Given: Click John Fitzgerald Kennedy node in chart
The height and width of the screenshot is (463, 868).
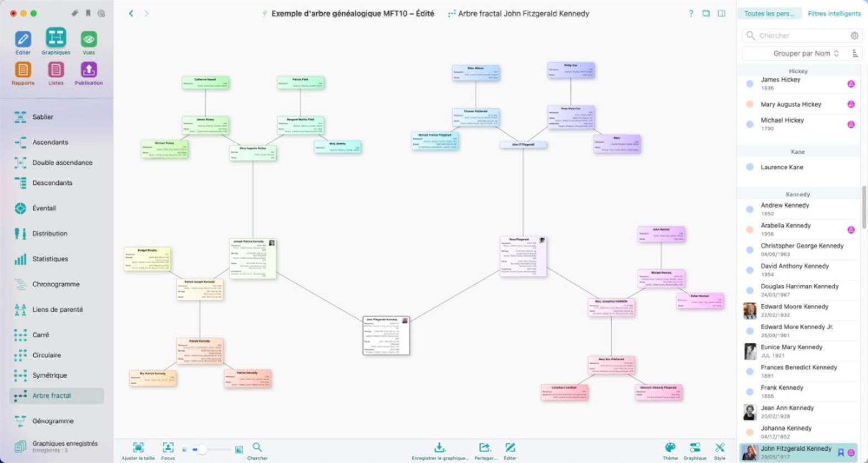Looking at the screenshot, I should [386, 335].
